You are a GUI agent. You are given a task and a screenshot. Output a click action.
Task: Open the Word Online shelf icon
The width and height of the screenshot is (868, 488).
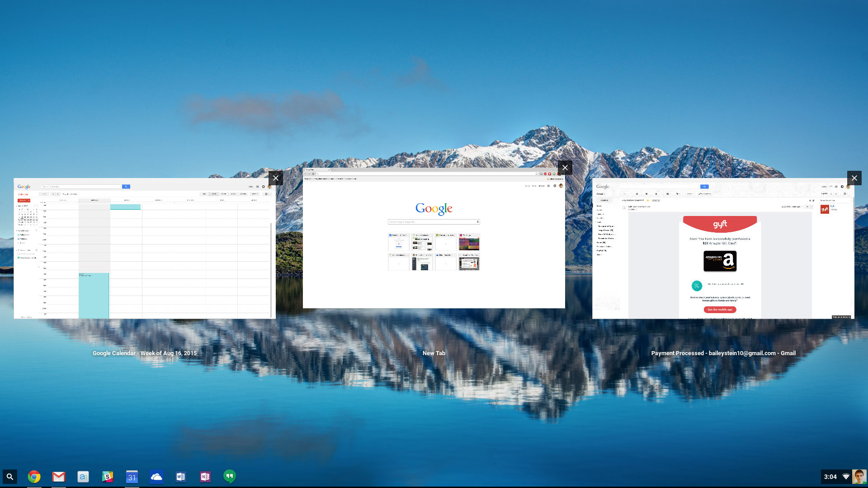pos(180,477)
